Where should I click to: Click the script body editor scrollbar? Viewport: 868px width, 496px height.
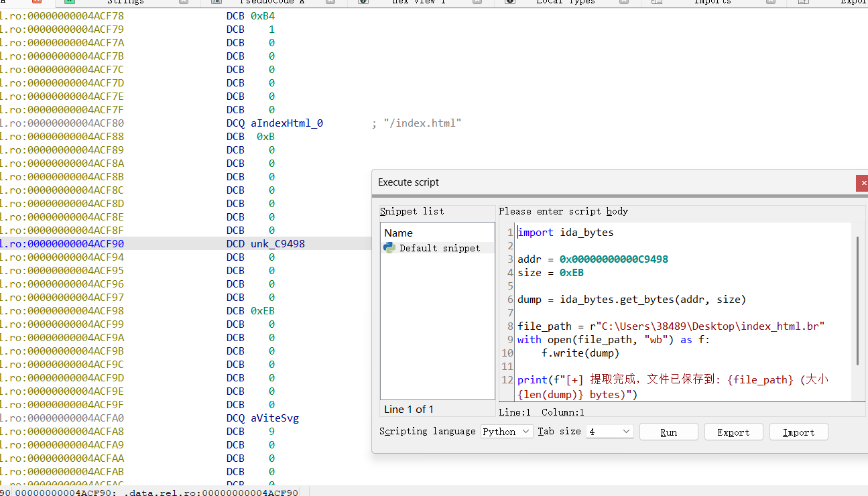(x=857, y=300)
